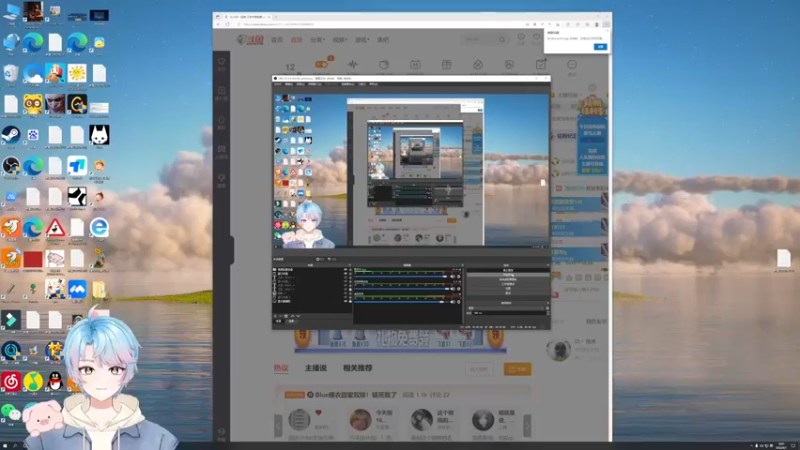
Task: Mute the first OBS mixer channel
Action: [453, 277]
